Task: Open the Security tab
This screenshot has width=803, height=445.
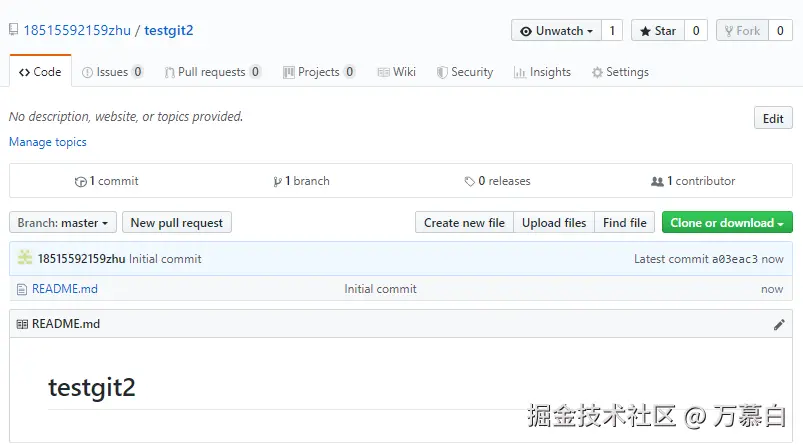Action: pyautogui.click(x=465, y=72)
